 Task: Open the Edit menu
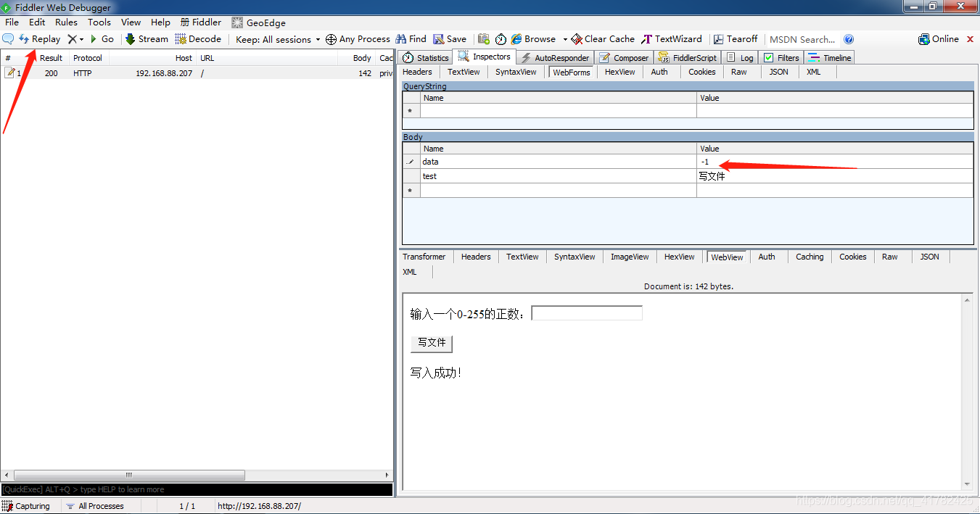(x=37, y=22)
